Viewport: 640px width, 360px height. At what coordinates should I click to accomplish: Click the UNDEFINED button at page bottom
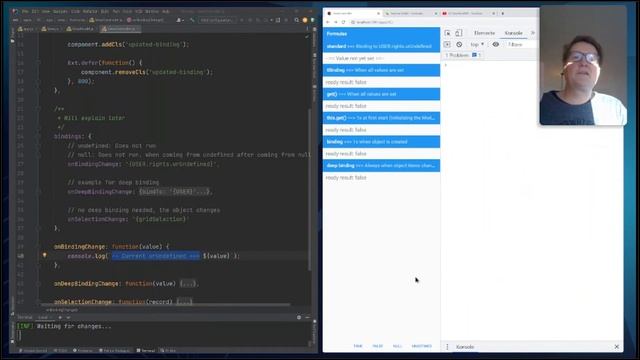tap(422, 346)
